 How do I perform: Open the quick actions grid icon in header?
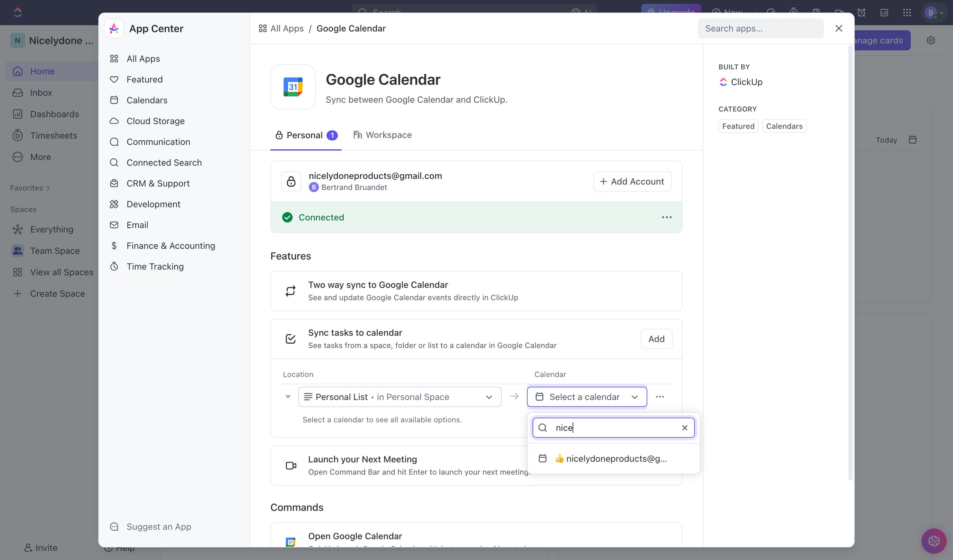coord(907,13)
